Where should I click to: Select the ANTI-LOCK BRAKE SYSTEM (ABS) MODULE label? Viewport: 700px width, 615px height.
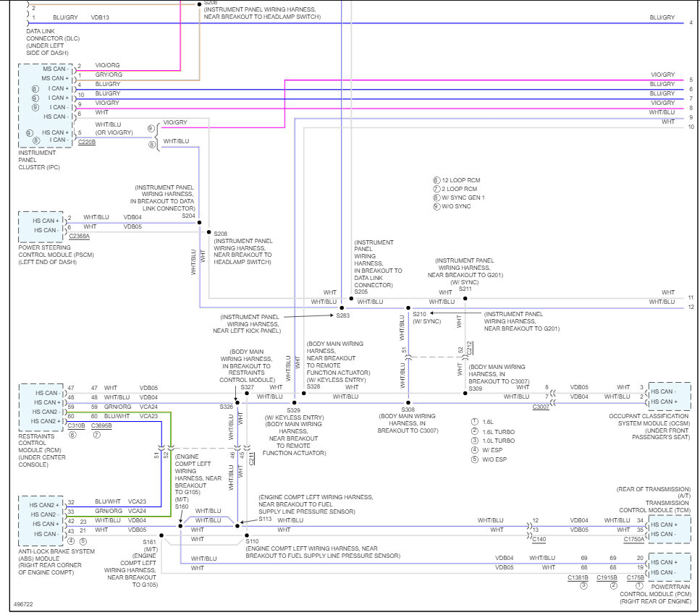click(x=56, y=555)
